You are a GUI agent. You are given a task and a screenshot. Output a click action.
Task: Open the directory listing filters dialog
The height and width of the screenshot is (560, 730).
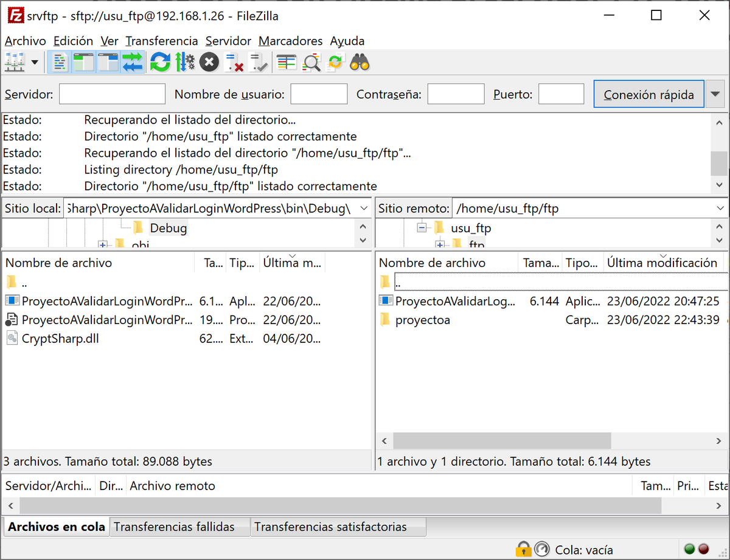pos(286,62)
